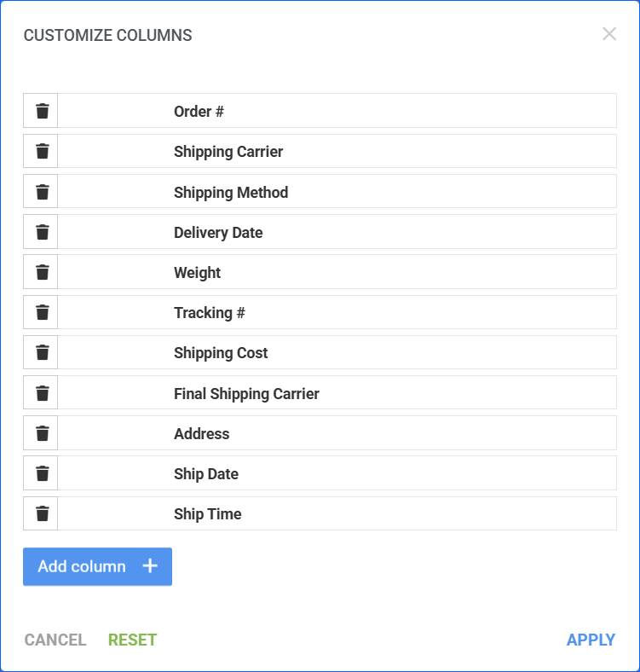This screenshot has height=672, width=640.
Task: Delete the Tracking # column
Action: [42, 312]
